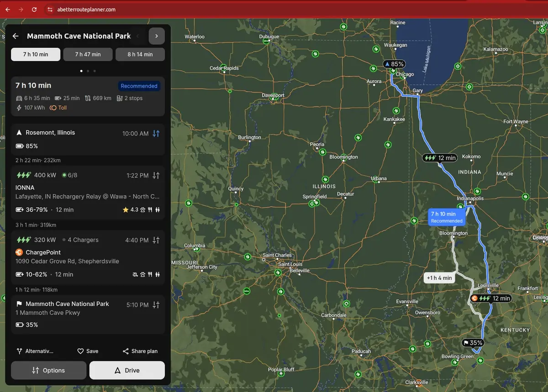Open sliders icon next to 4:40 PM ChargePoint stop
The width and height of the screenshot is (548, 392).
tap(156, 240)
